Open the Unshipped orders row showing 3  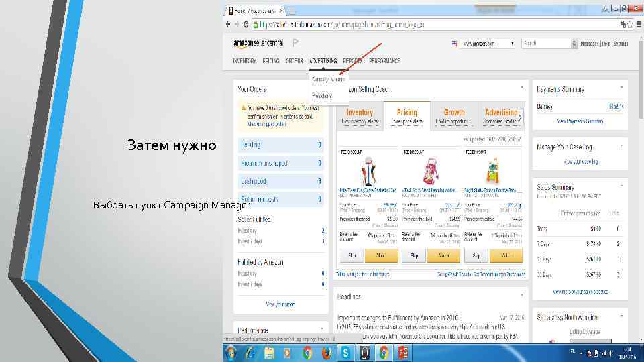pos(280,181)
